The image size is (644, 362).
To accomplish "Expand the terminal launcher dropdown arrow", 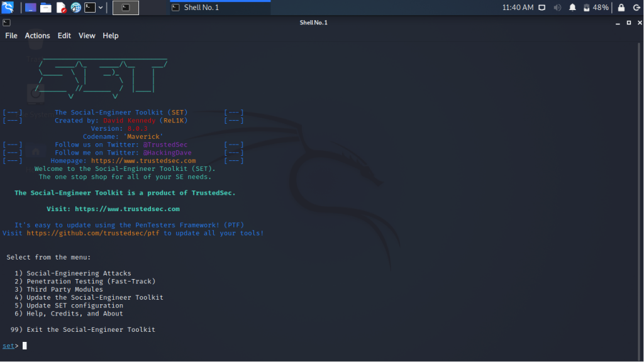I will click(100, 8).
